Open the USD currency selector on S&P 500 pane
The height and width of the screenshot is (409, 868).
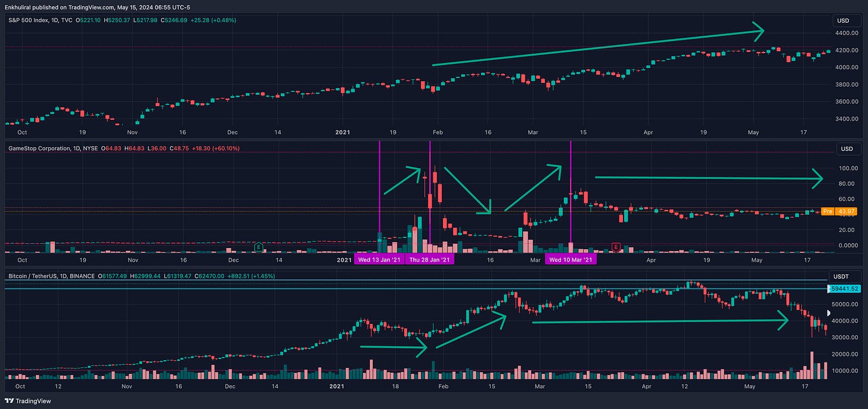tap(847, 21)
